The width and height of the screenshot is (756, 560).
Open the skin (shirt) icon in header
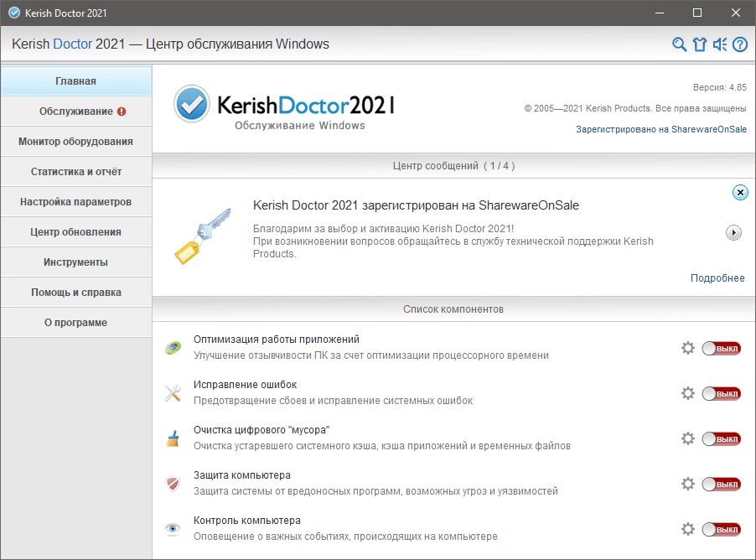[x=700, y=44]
